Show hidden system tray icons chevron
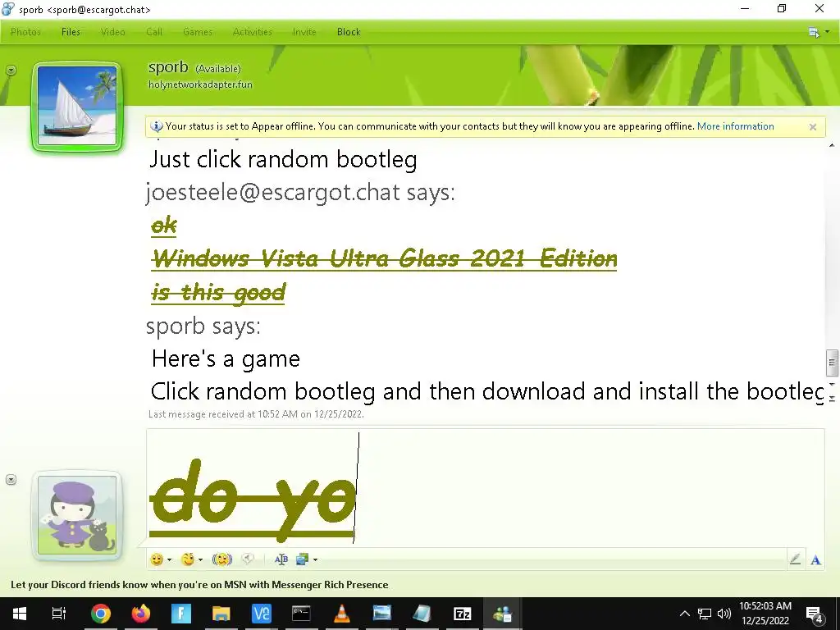 (x=685, y=614)
